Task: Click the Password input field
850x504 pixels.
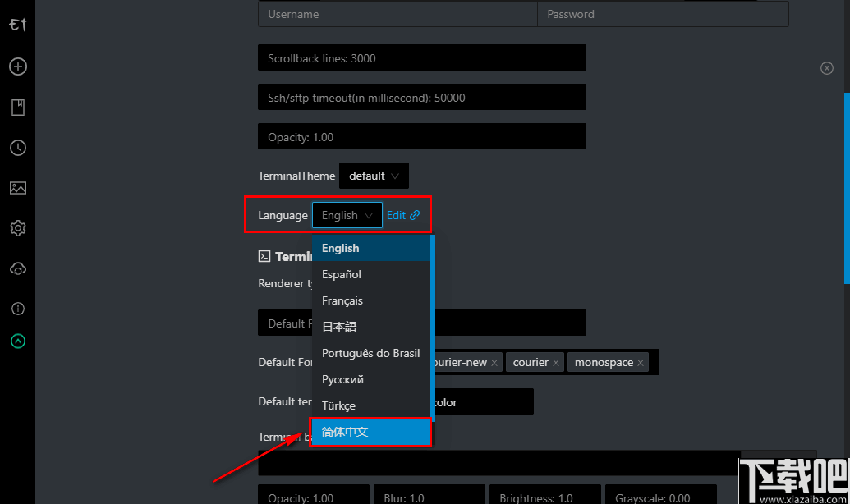Action: 663,14
